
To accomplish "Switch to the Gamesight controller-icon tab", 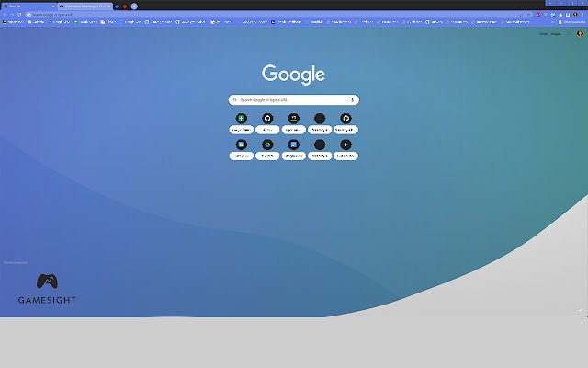I will click(85, 6).
